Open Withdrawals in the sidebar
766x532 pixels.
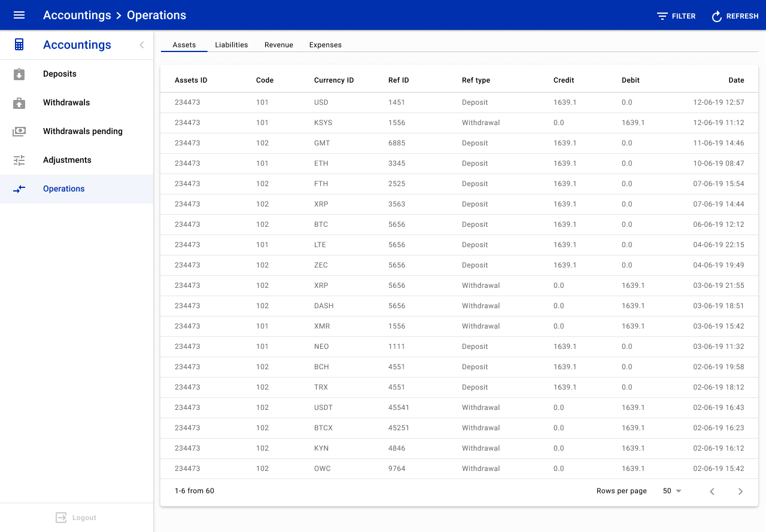77,103
